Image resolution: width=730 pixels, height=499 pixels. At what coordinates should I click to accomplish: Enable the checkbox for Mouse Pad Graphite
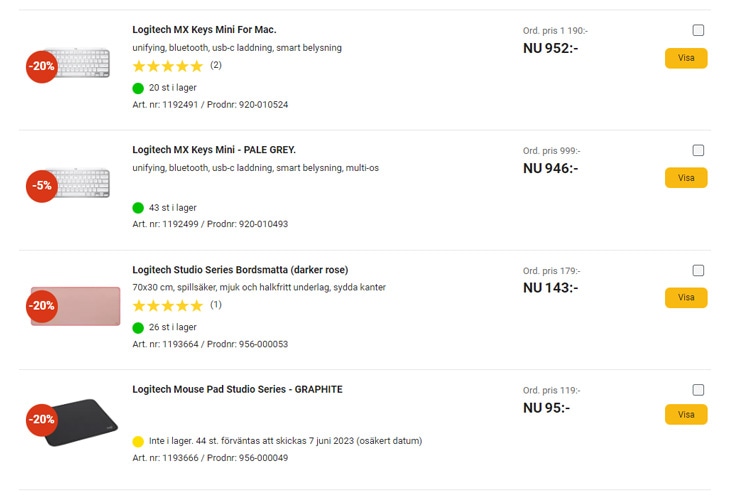tap(698, 390)
